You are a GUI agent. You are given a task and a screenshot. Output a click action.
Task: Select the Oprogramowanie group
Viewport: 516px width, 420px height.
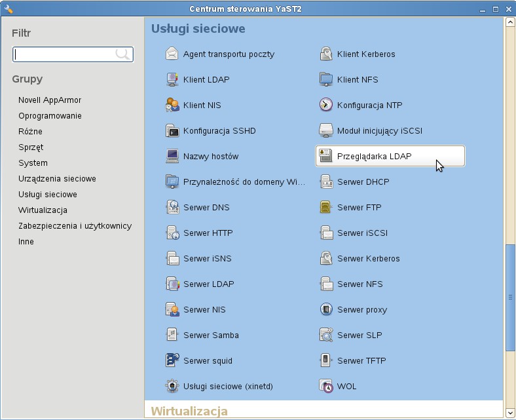click(50, 116)
